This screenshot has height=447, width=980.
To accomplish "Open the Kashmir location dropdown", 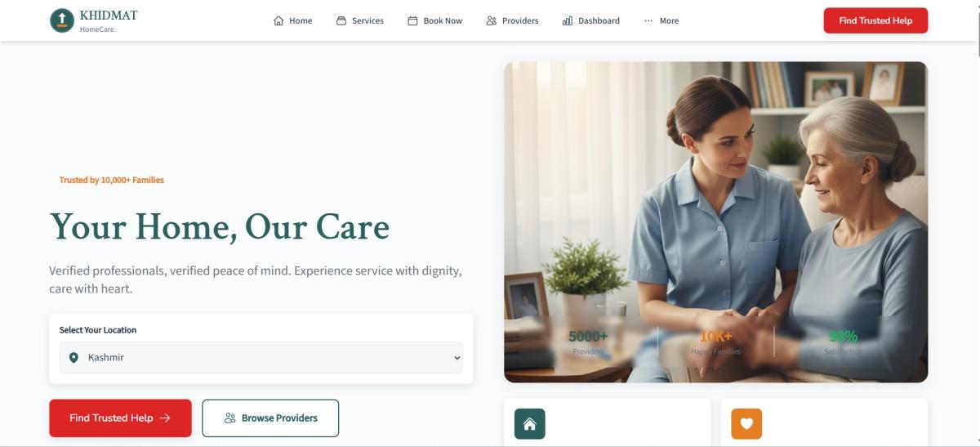I will [x=261, y=358].
